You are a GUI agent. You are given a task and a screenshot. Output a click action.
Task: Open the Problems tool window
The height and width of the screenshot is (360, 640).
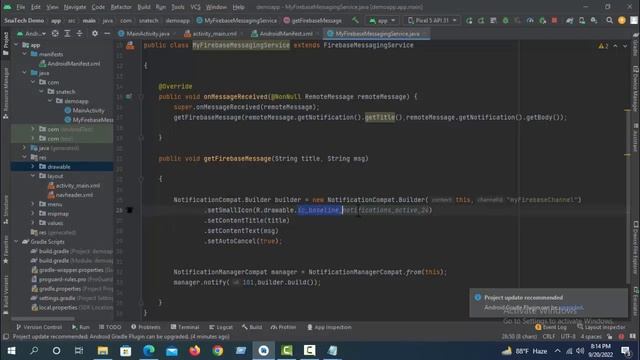pos(146,327)
